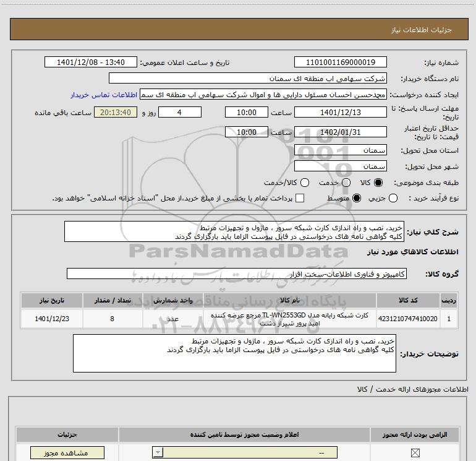Click the اعلام وضعیت مجوز توسط تامین کننده header
Screen dimensions: 476x461
(x=244, y=434)
